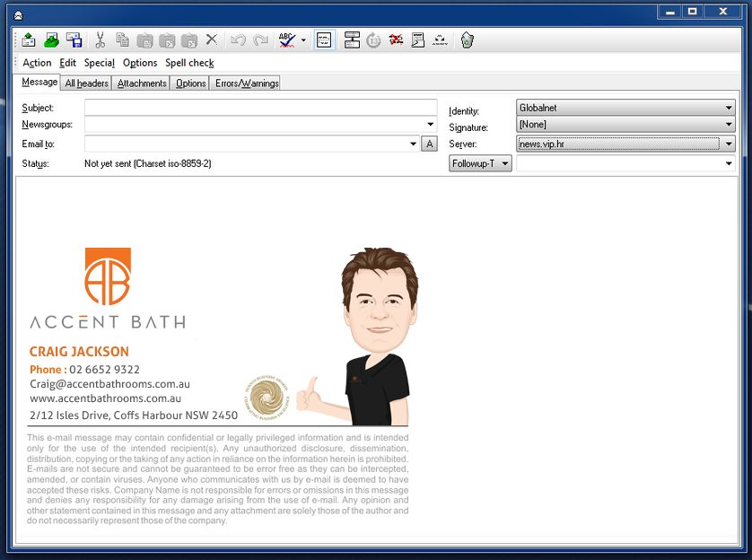The width and height of the screenshot is (752, 560).
Task: Expand the Server dropdown news.vip.hr
Action: [x=729, y=144]
